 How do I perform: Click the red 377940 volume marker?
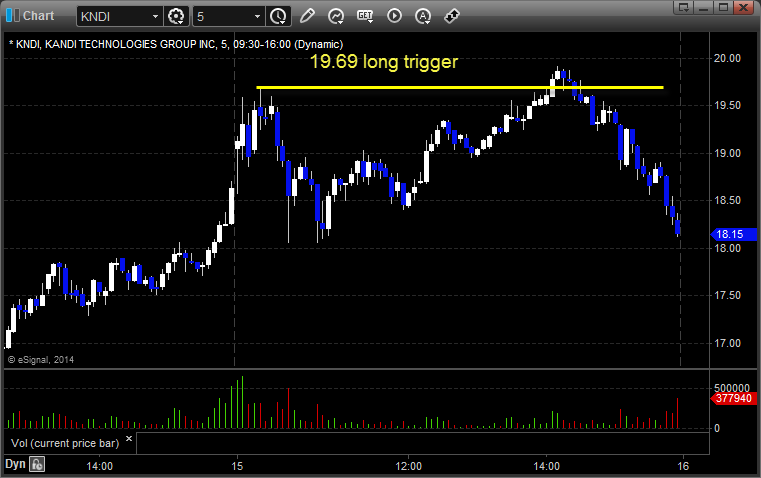point(733,398)
